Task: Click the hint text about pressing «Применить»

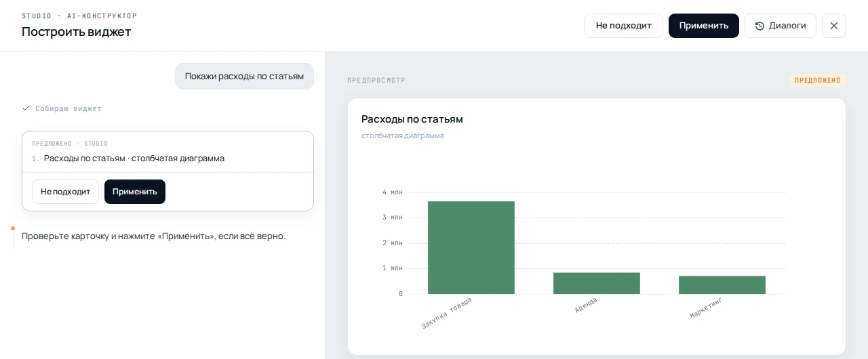Action: (154, 236)
